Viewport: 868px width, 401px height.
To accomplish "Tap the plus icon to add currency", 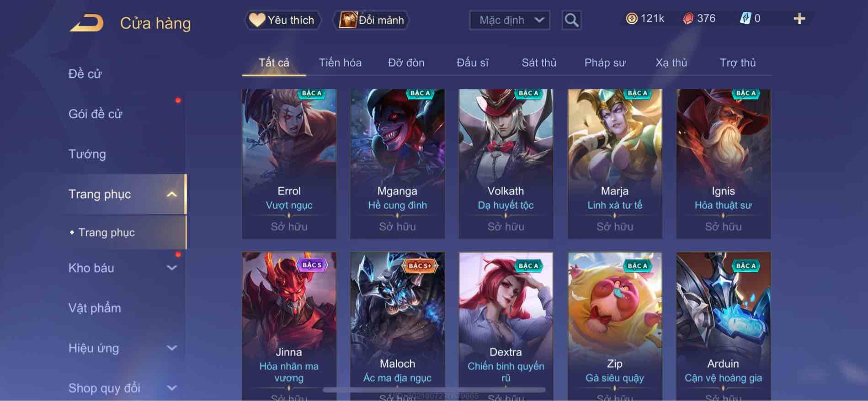I will click(799, 19).
